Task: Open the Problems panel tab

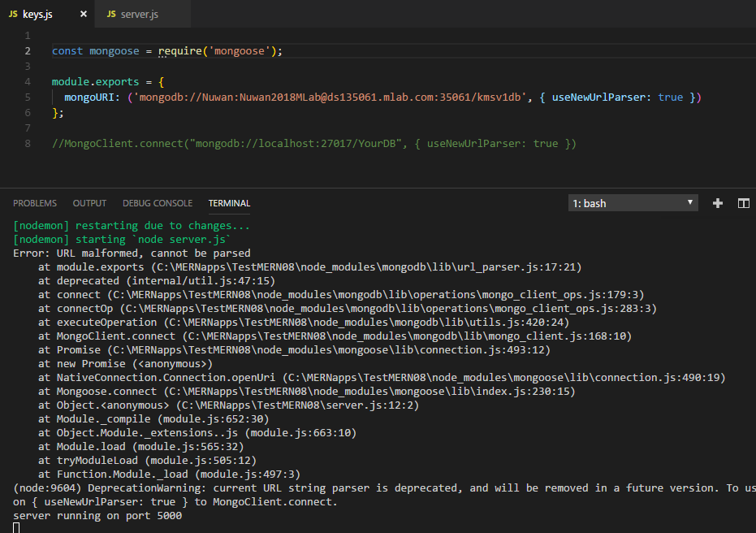Action: [x=35, y=203]
